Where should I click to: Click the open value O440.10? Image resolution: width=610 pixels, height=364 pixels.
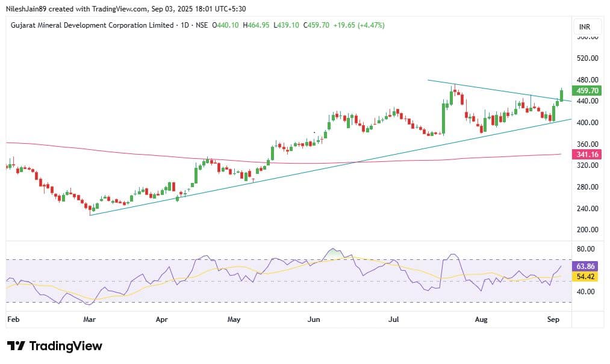pyautogui.click(x=225, y=25)
